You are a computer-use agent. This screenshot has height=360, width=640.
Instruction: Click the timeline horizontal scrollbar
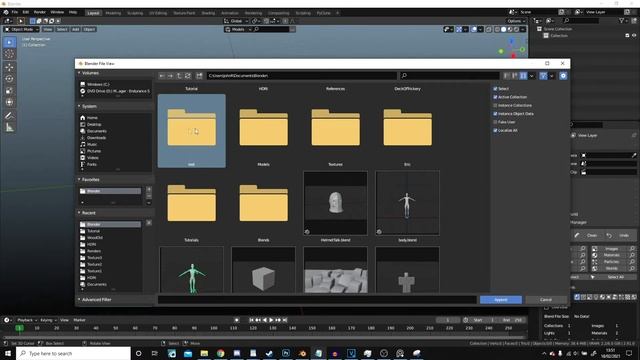coord(264,338)
